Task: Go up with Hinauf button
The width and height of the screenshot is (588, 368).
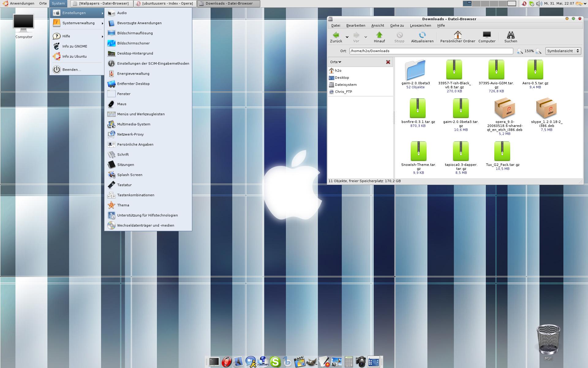Action: pyautogui.click(x=379, y=37)
